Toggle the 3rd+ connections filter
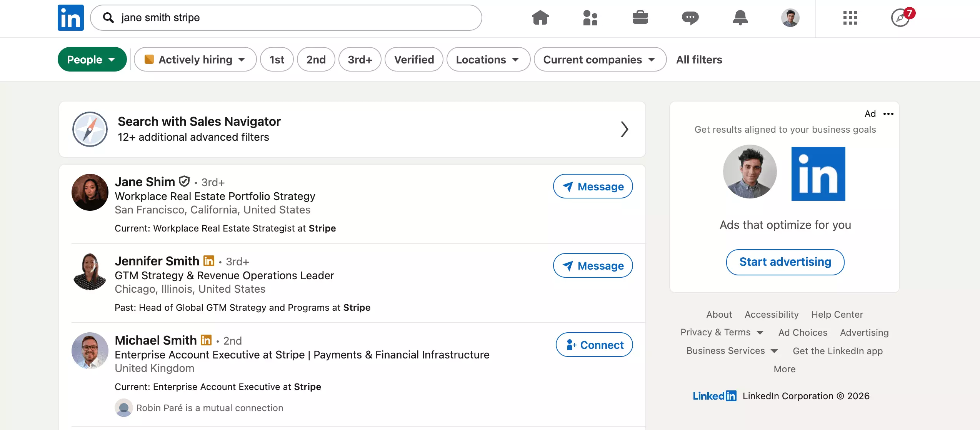Image resolution: width=980 pixels, height=430 pixels. click(x=360, y=60)
